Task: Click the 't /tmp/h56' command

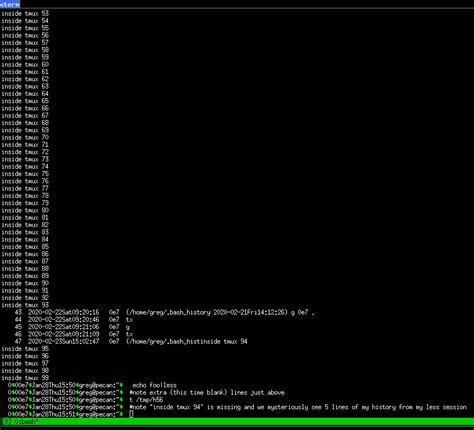Action: [x=146, y=400]
